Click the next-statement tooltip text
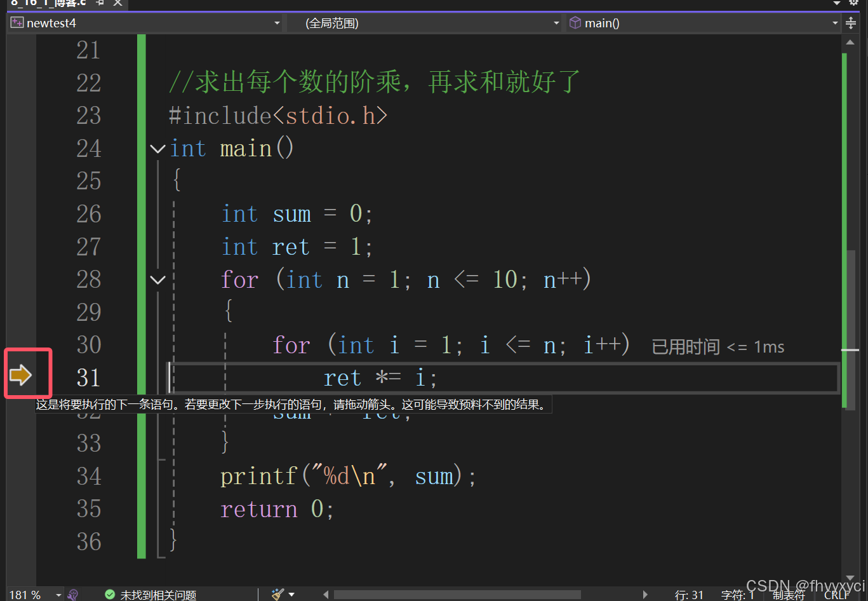 pyautogui.click(x=293, y=404)
